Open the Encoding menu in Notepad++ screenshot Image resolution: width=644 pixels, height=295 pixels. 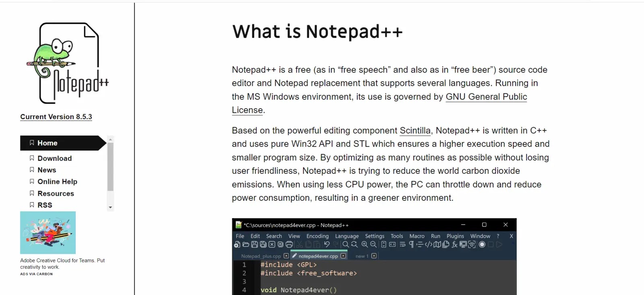tap(318, 236)
